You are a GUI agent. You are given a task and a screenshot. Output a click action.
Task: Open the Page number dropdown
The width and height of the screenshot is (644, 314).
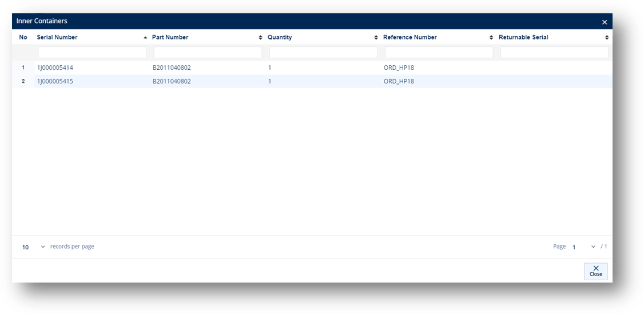click(x=583, y=247)
